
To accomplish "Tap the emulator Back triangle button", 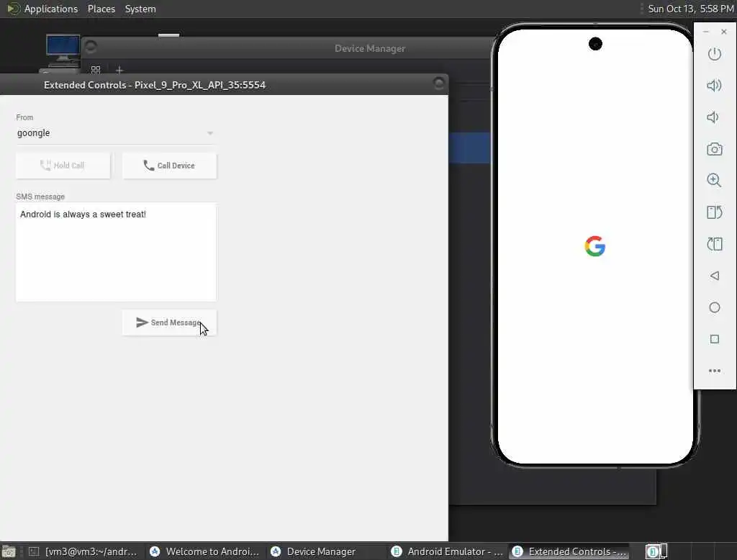I will pyautogui.click(x=715, y=276).
